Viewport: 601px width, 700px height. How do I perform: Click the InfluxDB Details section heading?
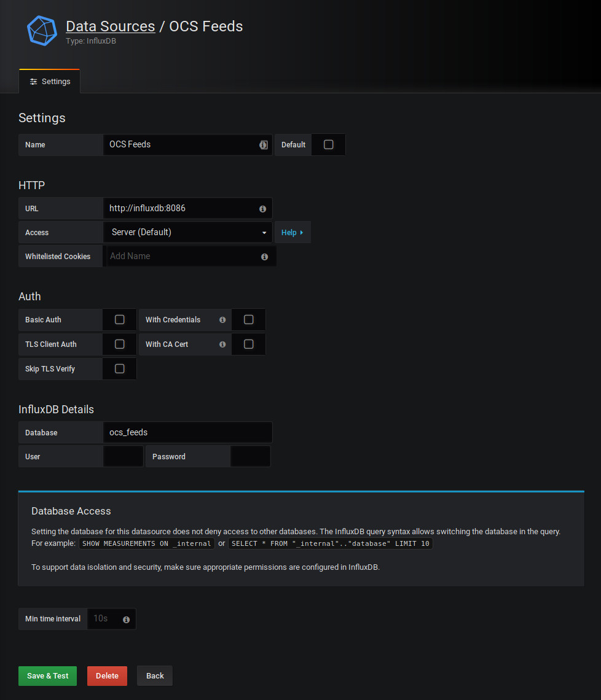pyautogui.click(x=57, y=410)
